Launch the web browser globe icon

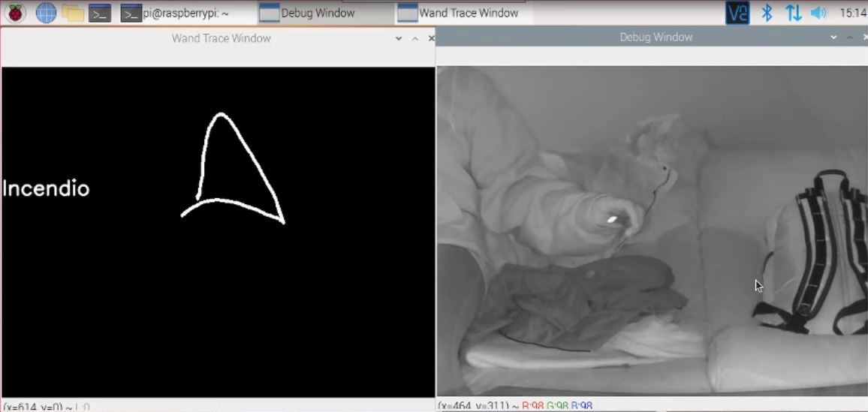tap(46, 13)
